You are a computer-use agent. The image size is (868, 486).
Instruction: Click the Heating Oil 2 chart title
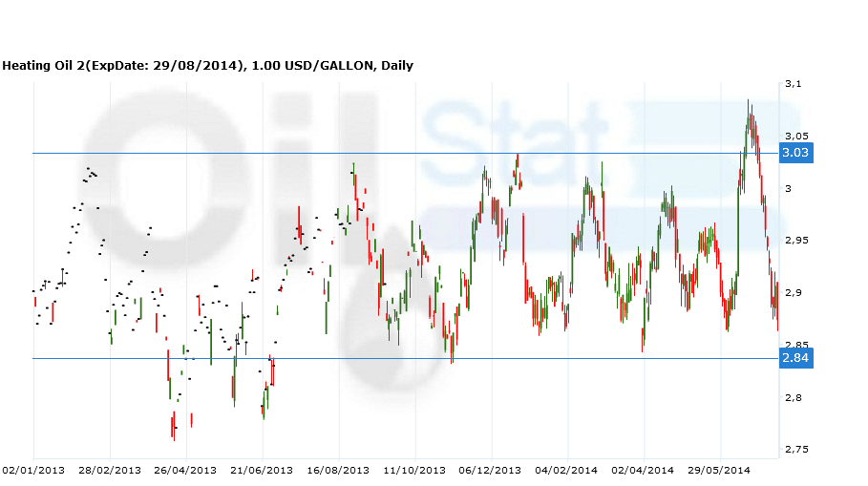coord(207,65)
